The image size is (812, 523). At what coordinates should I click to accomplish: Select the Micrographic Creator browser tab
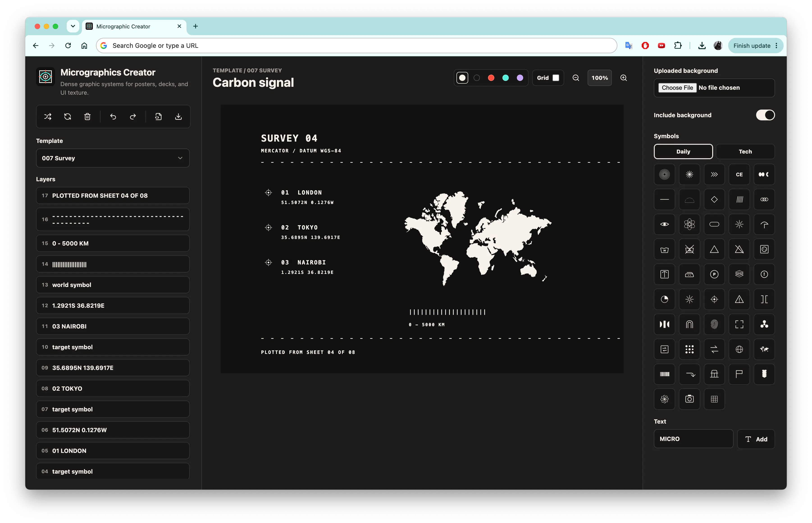click(x=134, y=26)
